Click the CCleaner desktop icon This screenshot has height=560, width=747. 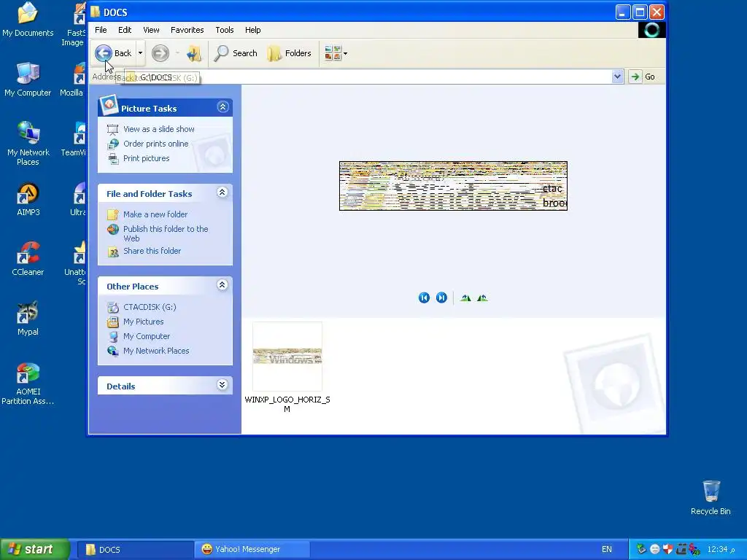pos(28,260)
